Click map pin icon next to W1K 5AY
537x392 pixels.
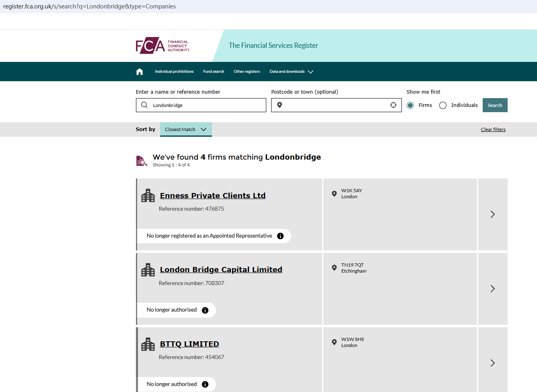[x=334, y=194]
